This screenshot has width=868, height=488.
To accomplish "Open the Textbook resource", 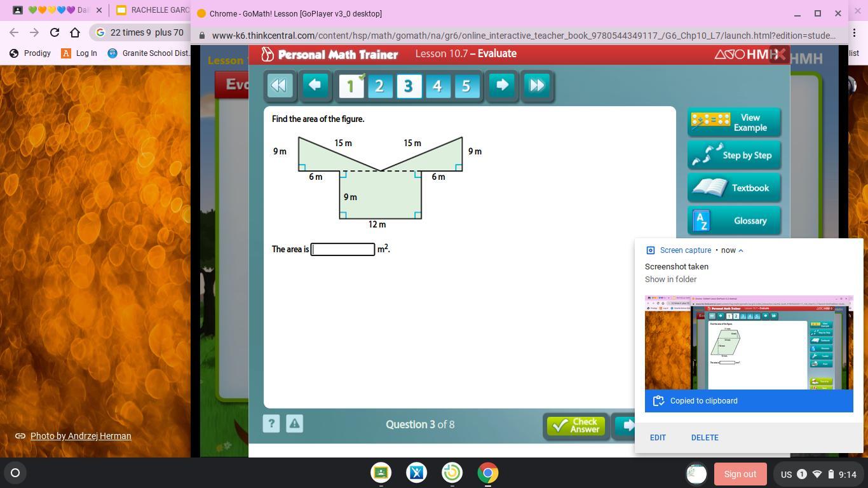I will (x=734, y=188).
